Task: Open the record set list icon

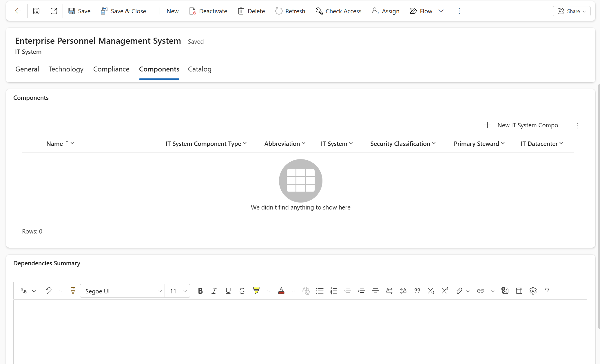Action: [36, 11]
